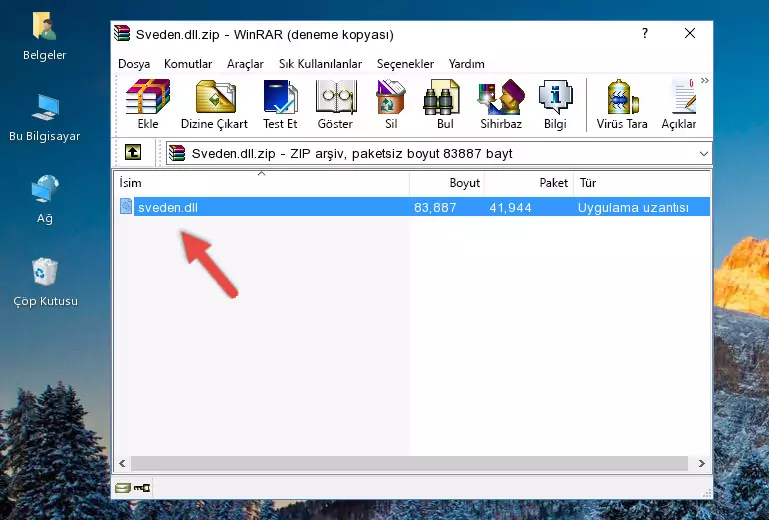
Task: Click the drive icon in status bar
Action: click(x=123, y=488)
